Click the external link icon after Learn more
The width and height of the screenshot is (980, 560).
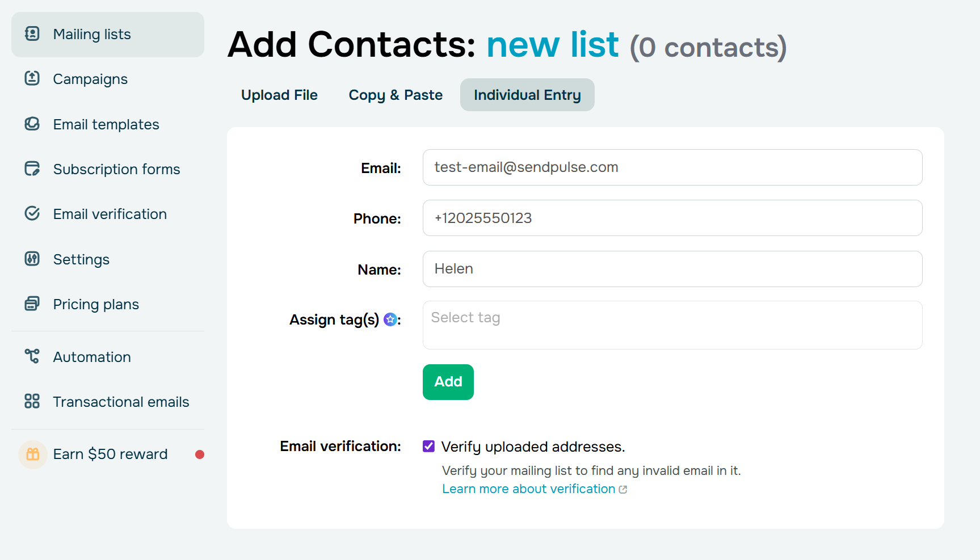coord(623,489)
